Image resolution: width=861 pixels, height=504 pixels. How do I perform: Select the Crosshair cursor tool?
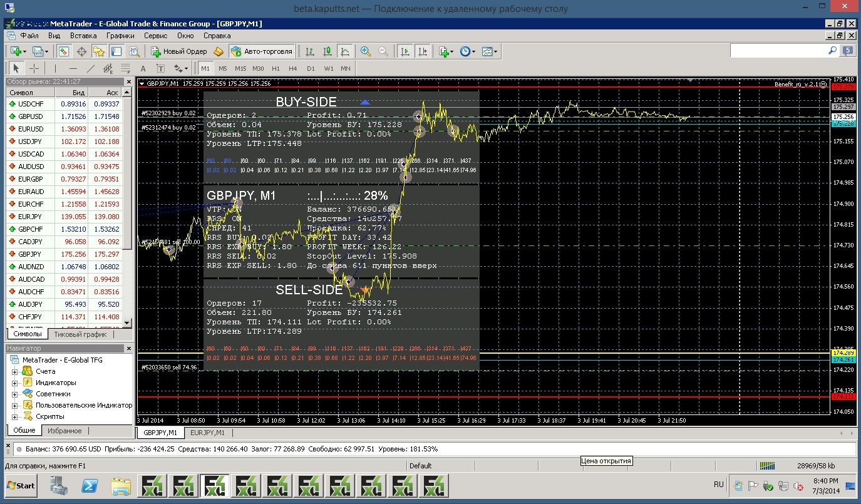[34, 68]
